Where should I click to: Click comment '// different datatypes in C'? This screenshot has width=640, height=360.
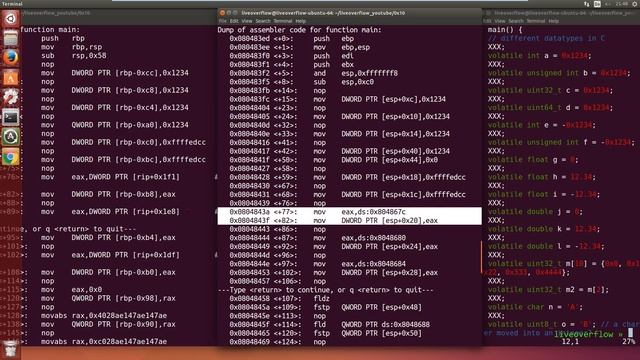click(x=546, y=38)
